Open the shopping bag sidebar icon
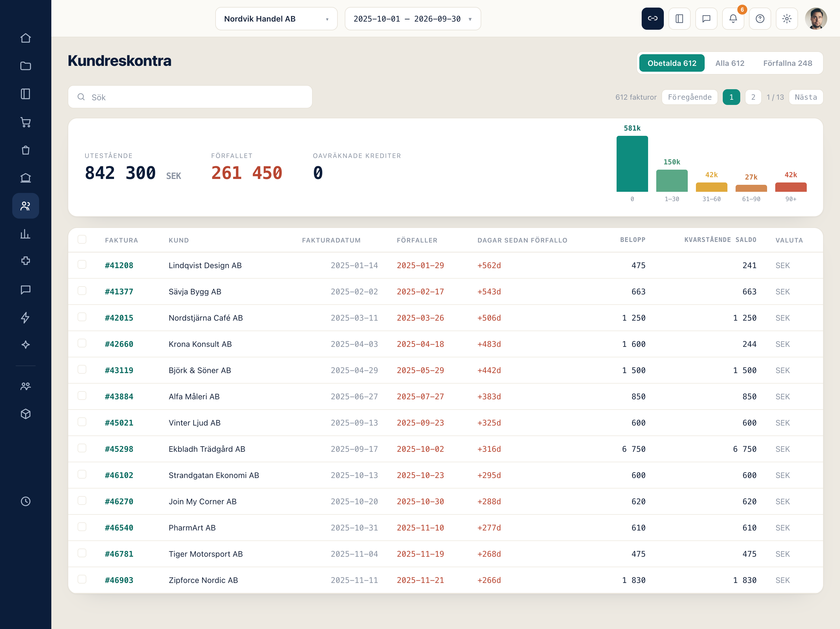The image size is (840, 629). [x=25, y=150]
